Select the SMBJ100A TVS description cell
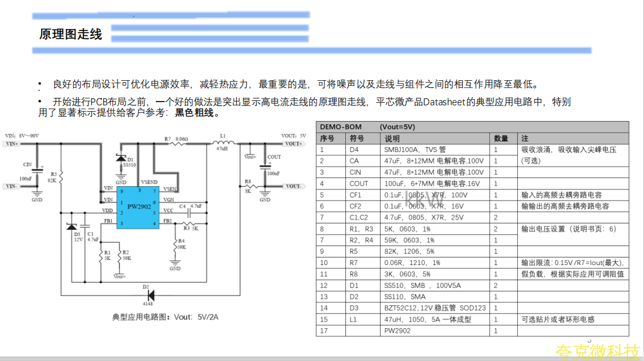644x361 pixels. click(415, 150)
